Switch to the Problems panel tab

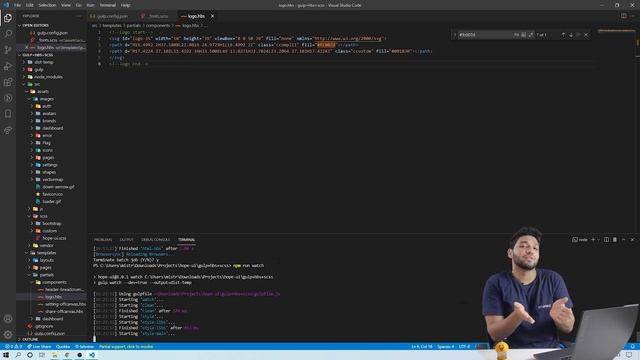point(103,240)
